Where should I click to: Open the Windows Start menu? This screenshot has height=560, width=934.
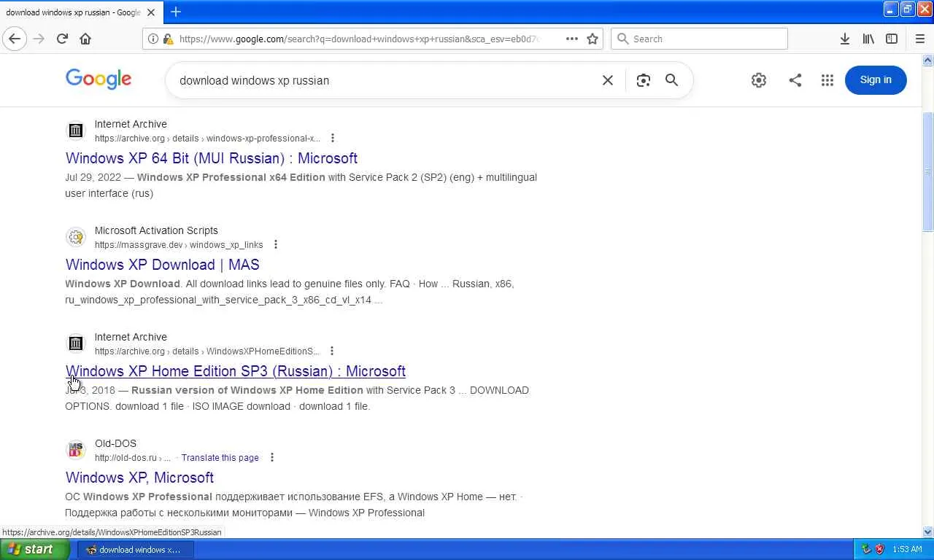pos(35,549)
